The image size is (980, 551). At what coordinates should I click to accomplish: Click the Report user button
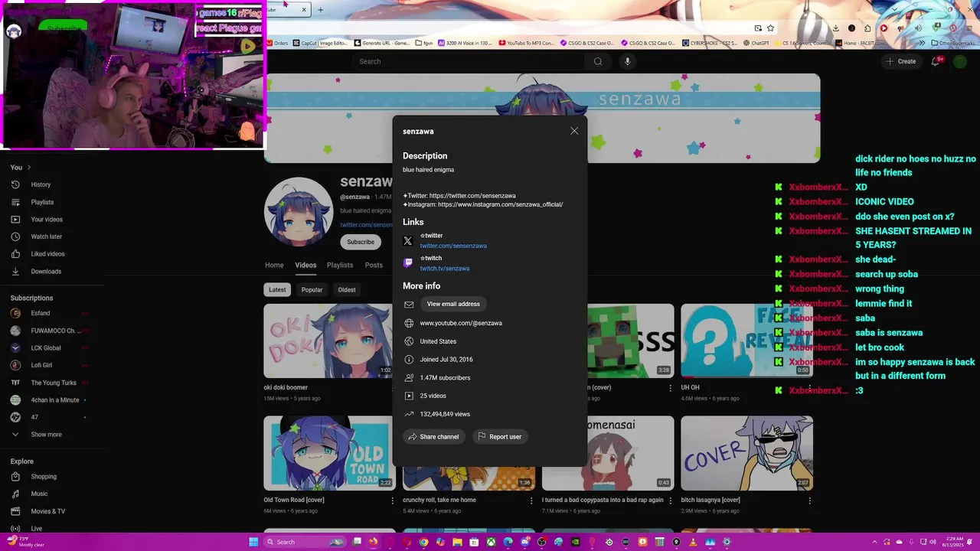tap(499, 436)
